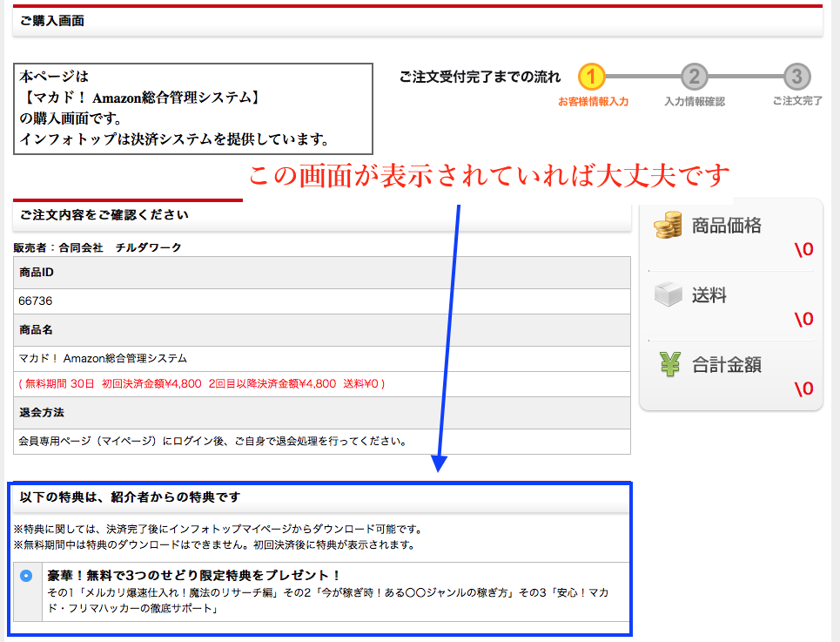This screenshot has width=840, height=642.
Task: Click red text 無料期間 30日 初回決済金額
Action: pyautogui.click(x=201, y=383)
